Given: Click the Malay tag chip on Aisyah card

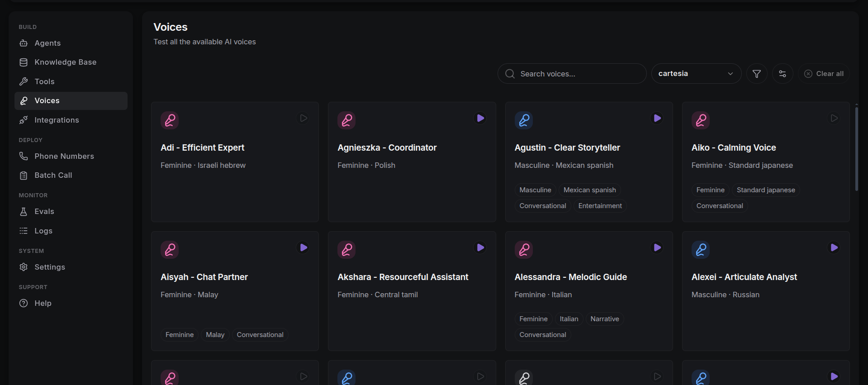Looking at the screenshot, I should [215, 335].
